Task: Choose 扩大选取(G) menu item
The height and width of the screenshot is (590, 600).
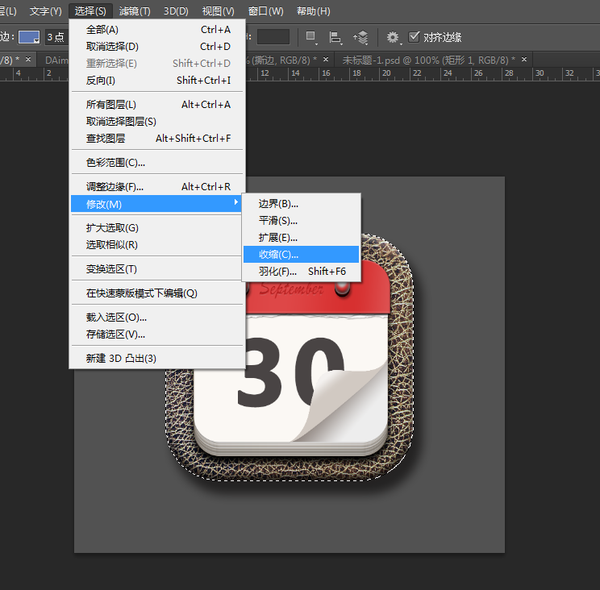Action: (157, 228)
